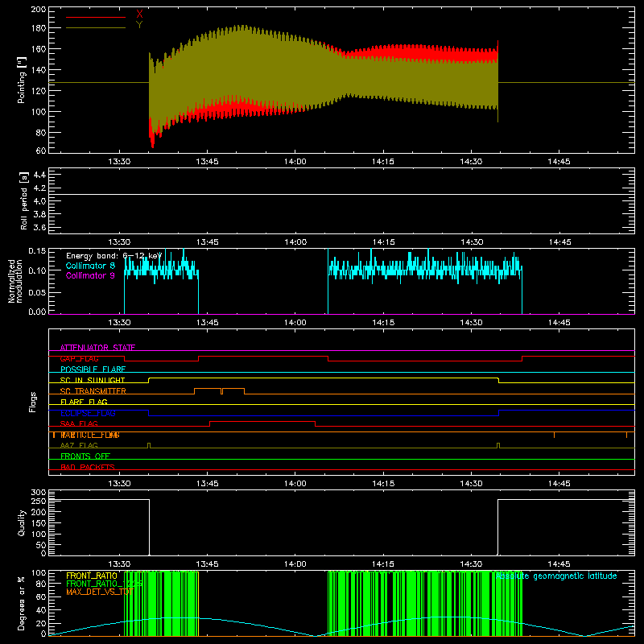Click the olive legend line for Y

[96, 27]
